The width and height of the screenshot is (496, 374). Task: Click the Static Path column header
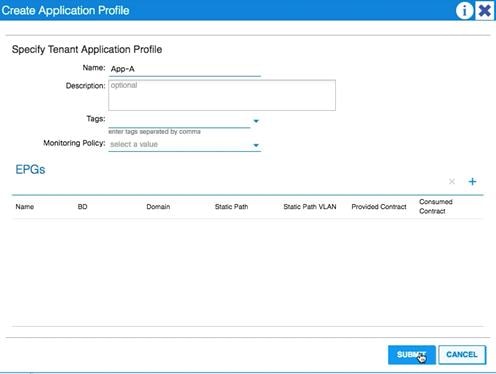tap(231, 207)
